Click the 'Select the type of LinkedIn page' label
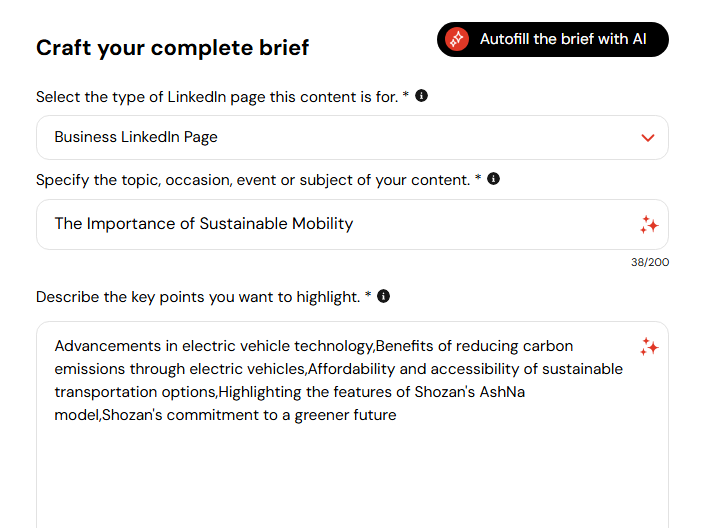The height and width of the screenshot is (528, 710). [x=216, y=97]
